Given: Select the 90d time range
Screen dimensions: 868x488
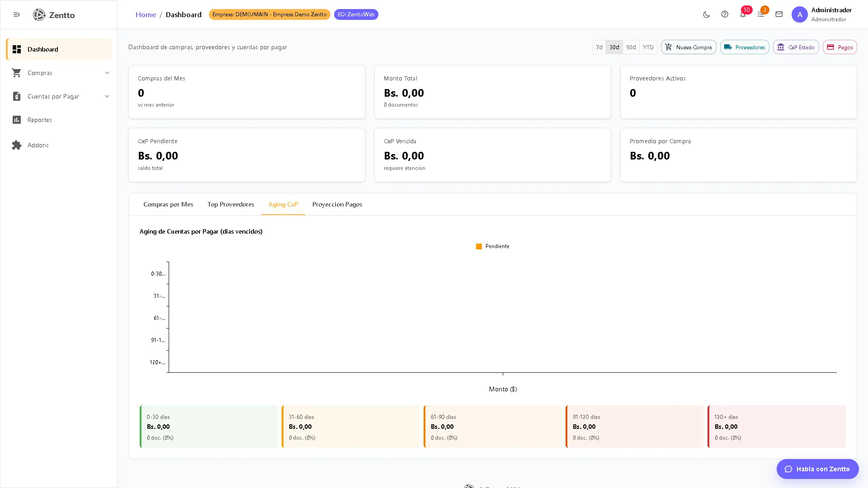Looking at the screenshot, I should (631, 47).
